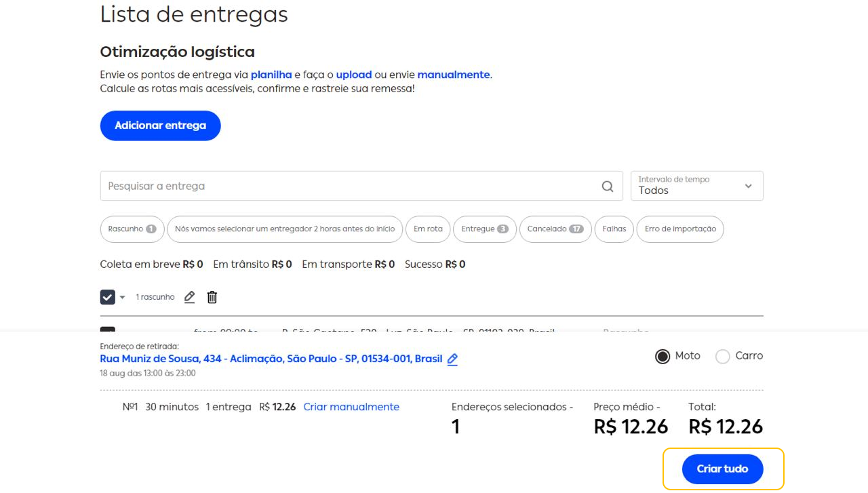Viewport: 868px width, 493px height.
Task: Select the Em trânsito status summary
Action: [252, 264]
